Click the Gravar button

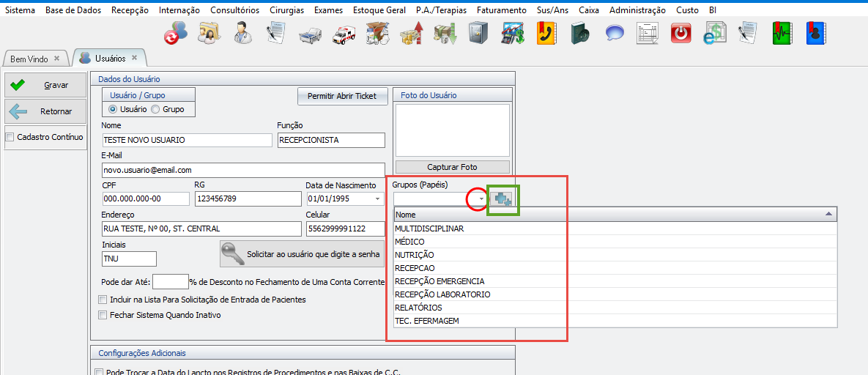[x=45, y=85]
